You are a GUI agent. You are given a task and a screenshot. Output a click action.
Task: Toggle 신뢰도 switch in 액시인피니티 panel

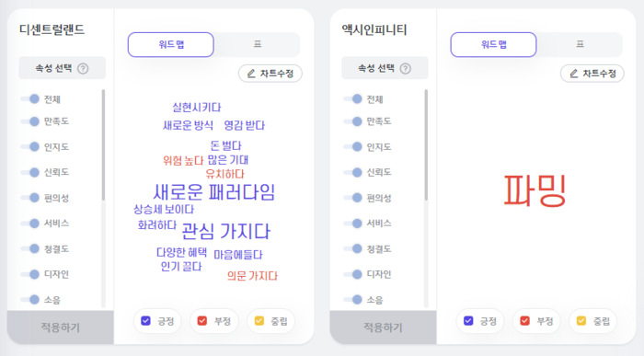[x=352, y=172]
